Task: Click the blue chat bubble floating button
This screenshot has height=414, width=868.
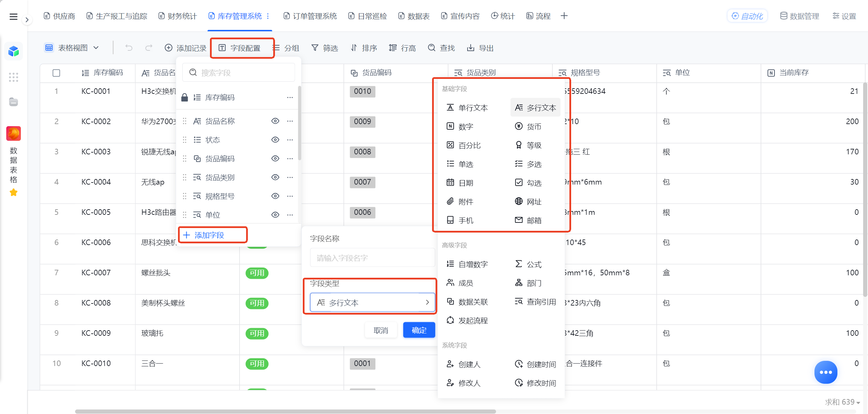Action: click(826, 372)
